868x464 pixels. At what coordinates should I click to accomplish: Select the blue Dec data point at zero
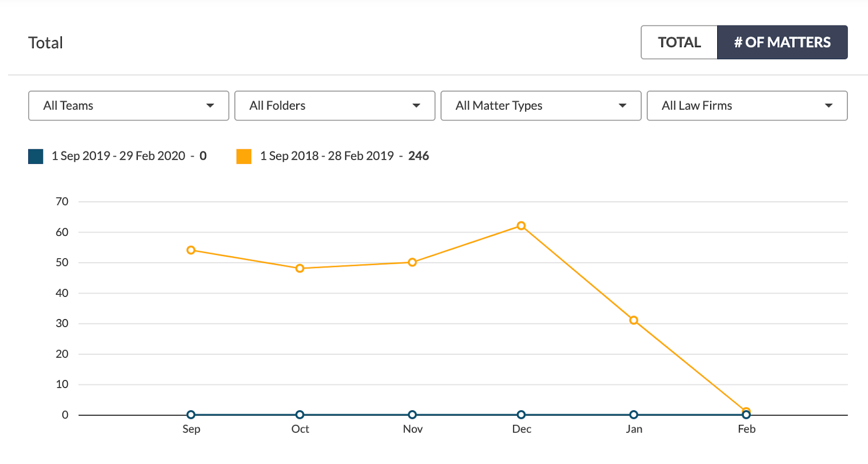(521, 415)
